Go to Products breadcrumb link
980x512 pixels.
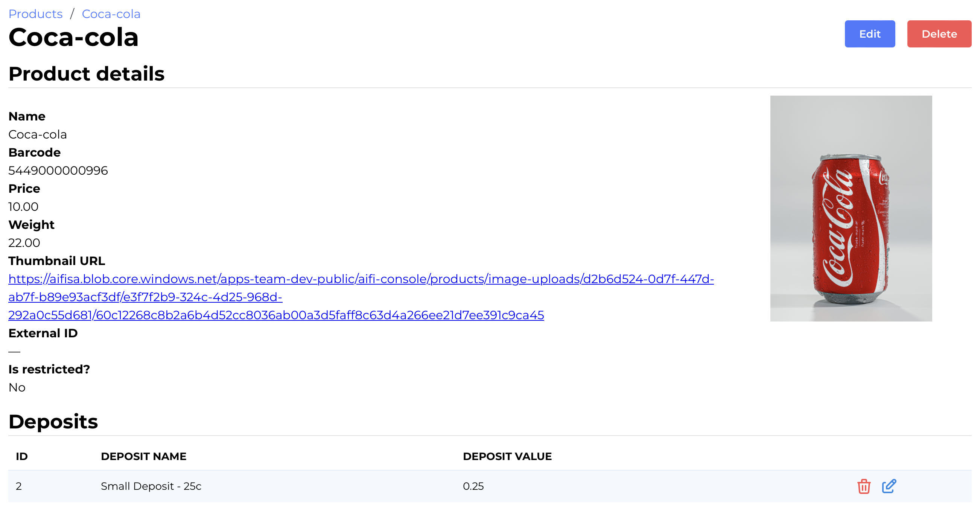[35, 14]
